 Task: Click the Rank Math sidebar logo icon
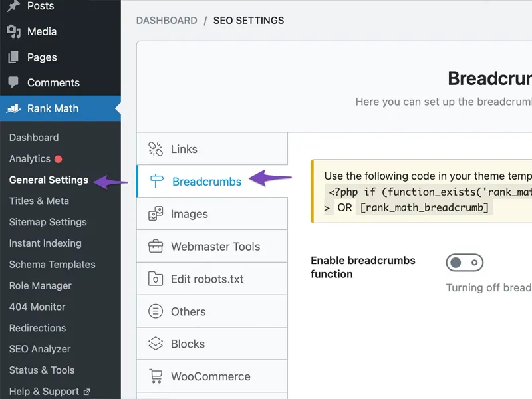[13, 108]
